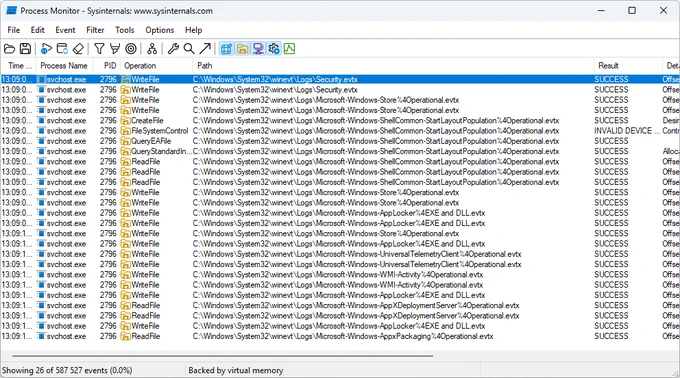Click the FileSystemControl operation cell
The height and width of the screenshot is (378, 680).
[156, 131]
